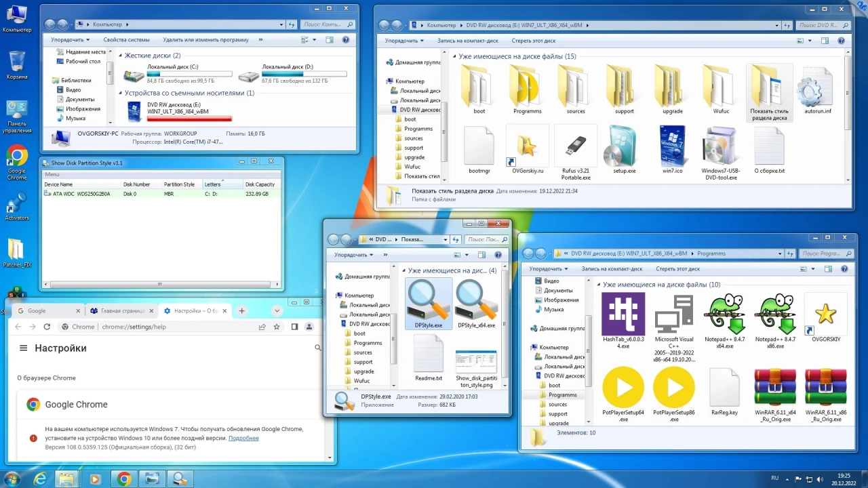Open the Menu in Show Disk Partition Style
The image size is (868, 488).
[x=52, y=174]
